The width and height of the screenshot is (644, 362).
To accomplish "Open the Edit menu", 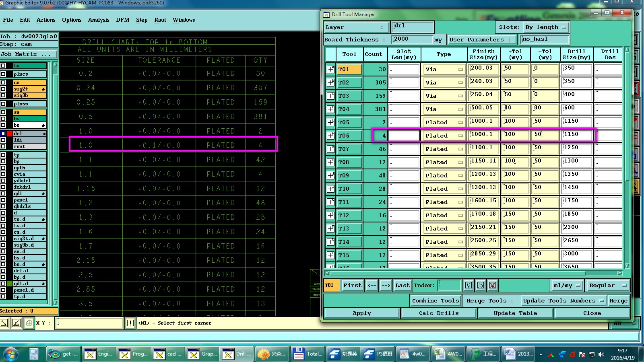I will (x=25, y=20).
